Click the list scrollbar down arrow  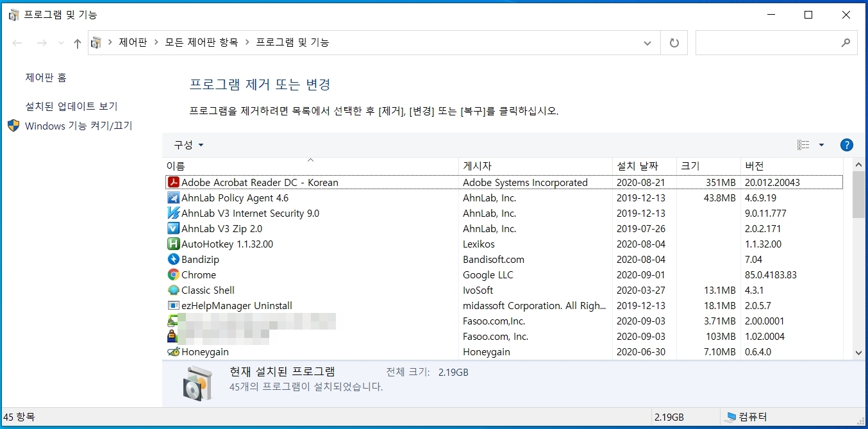click(859, 352)
